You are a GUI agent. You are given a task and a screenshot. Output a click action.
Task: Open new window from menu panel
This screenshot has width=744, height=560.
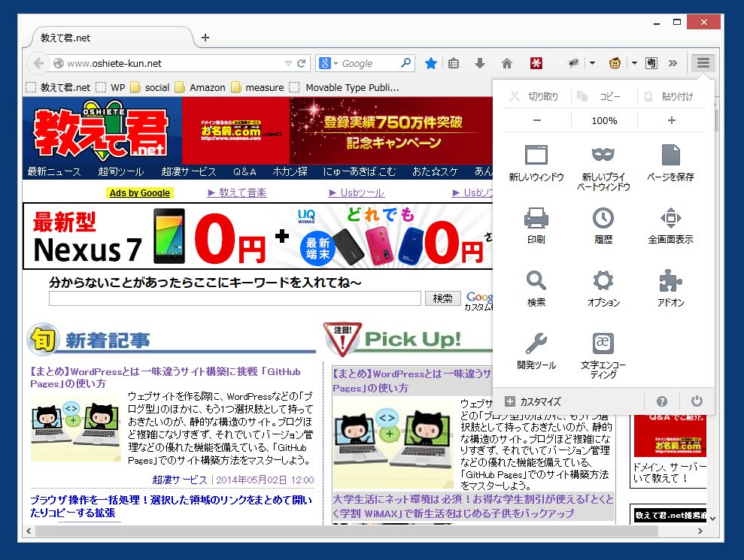pyautogui.click(x=536, y=164)
